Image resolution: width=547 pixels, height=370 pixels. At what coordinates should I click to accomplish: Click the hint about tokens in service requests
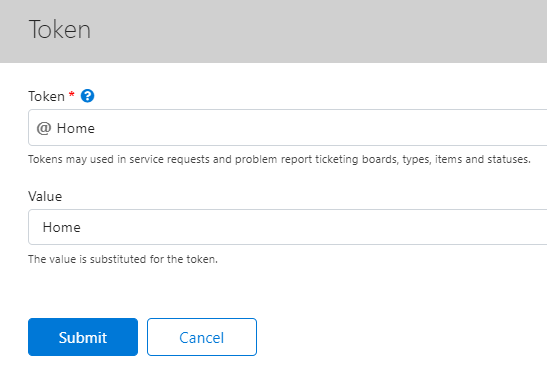279,159
